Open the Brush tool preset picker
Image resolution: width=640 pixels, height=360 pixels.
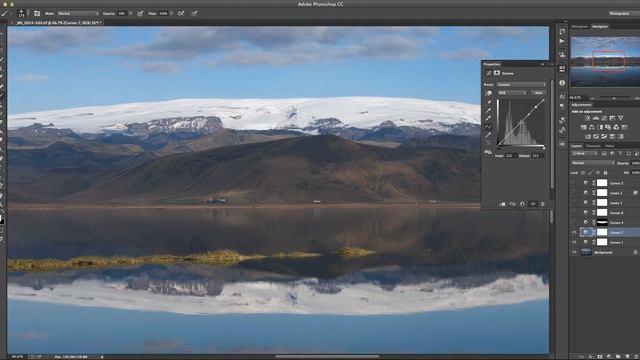click(x=6, y=13)
